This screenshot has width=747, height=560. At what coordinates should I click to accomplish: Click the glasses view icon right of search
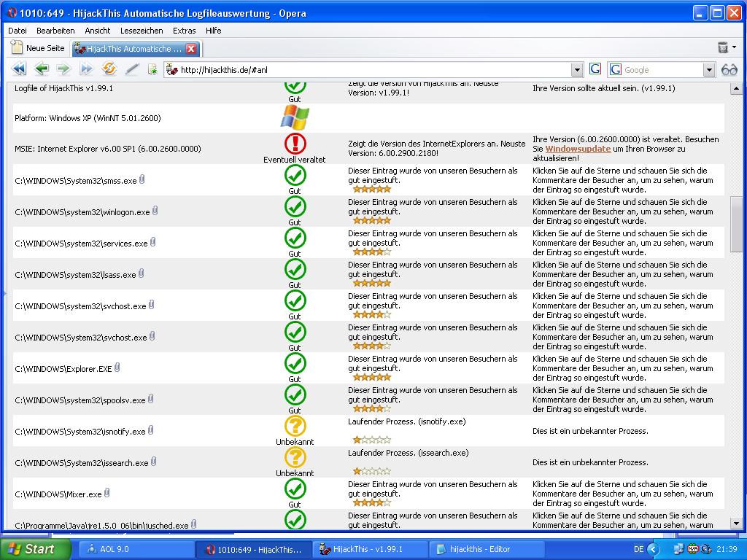click(x=729, y=70)
